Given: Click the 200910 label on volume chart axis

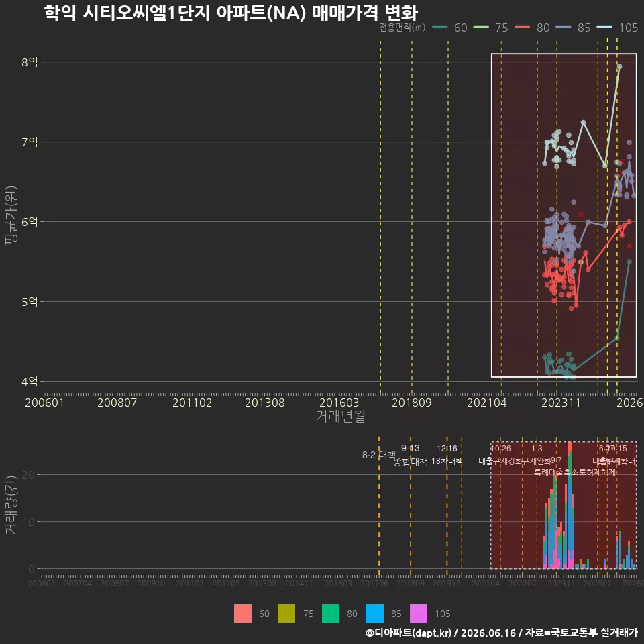Looking at the screenshot, I should [x=151, y=583].
